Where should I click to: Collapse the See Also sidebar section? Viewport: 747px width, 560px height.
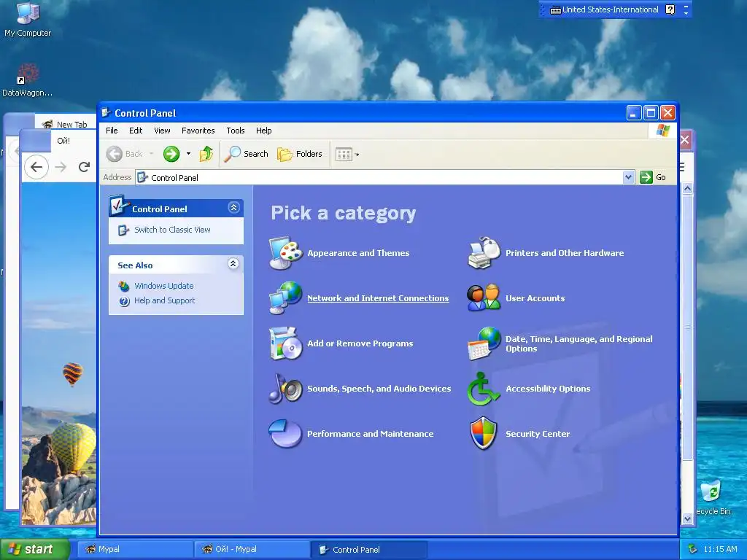[x=233, y=264]
